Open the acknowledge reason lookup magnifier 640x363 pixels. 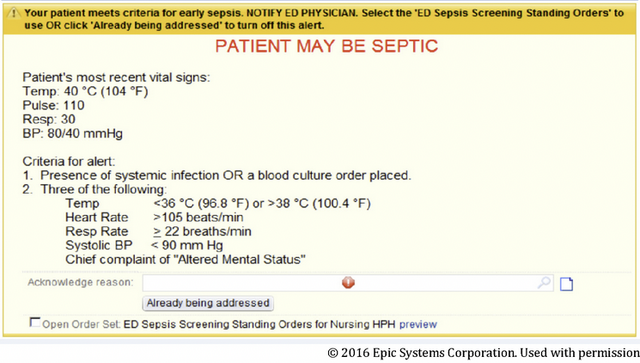pos(544,283)
